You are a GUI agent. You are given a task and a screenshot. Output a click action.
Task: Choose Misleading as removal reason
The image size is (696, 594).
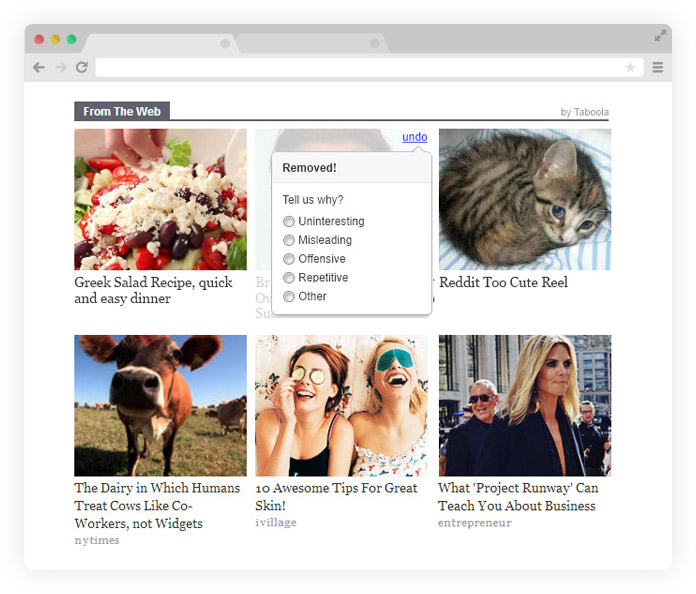click(289, 241)
